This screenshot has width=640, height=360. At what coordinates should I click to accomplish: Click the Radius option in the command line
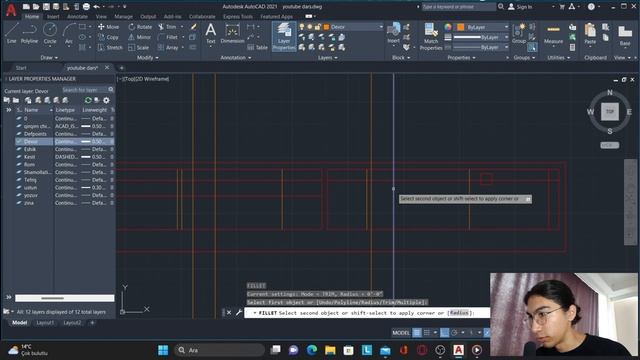tap(459, 313)
